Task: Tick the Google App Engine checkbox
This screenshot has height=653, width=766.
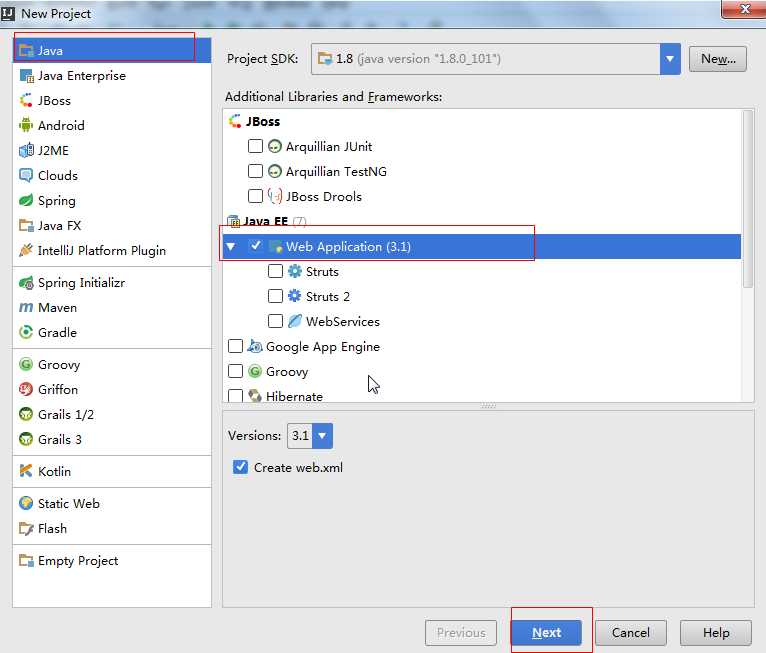Action: (x=235, y=346)
